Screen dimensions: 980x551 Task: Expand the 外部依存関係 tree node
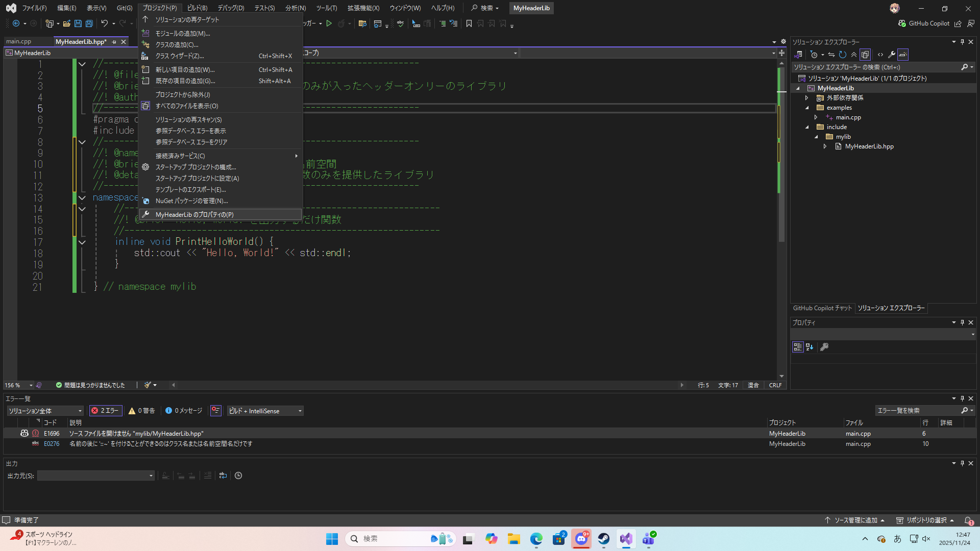coord(807,98)
